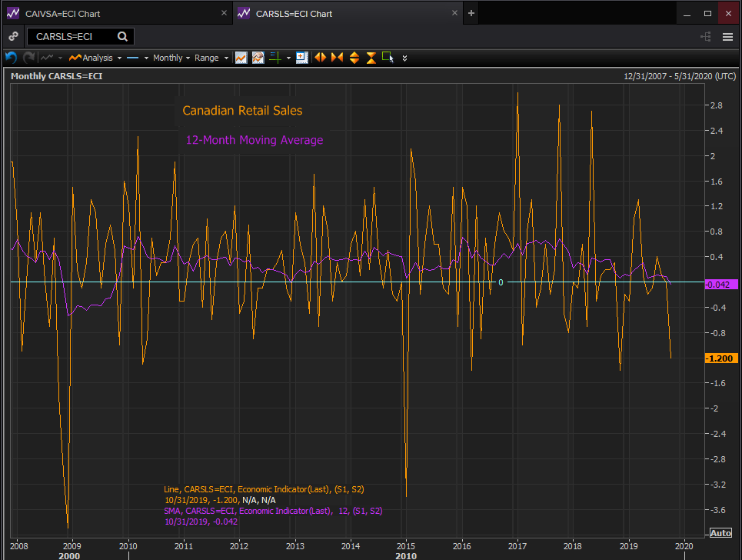This screenshot has height=560, width=742.
Task: Expand the crosshair tool dropdown arrow
Action: click(x=288, y=58)
